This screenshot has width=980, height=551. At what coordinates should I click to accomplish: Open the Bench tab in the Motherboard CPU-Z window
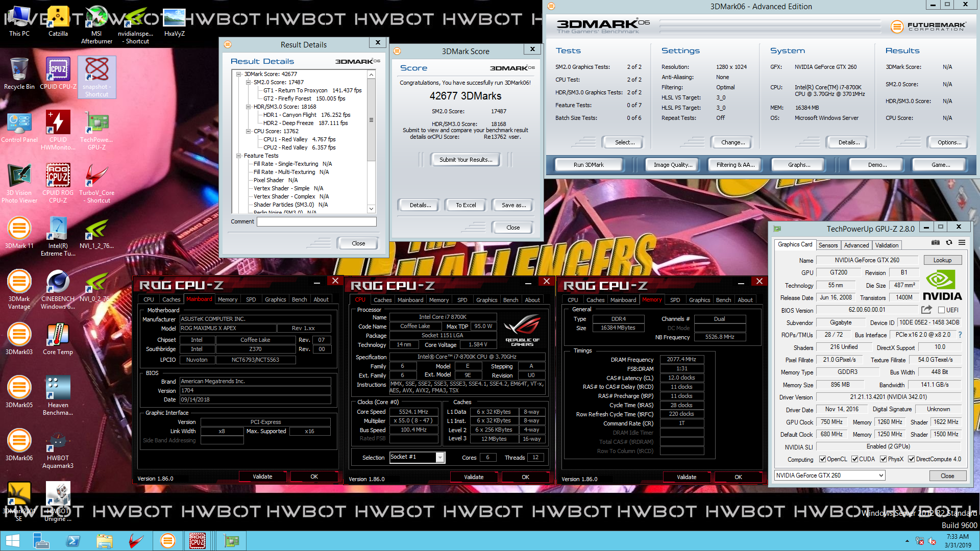(x=299, y=299)
